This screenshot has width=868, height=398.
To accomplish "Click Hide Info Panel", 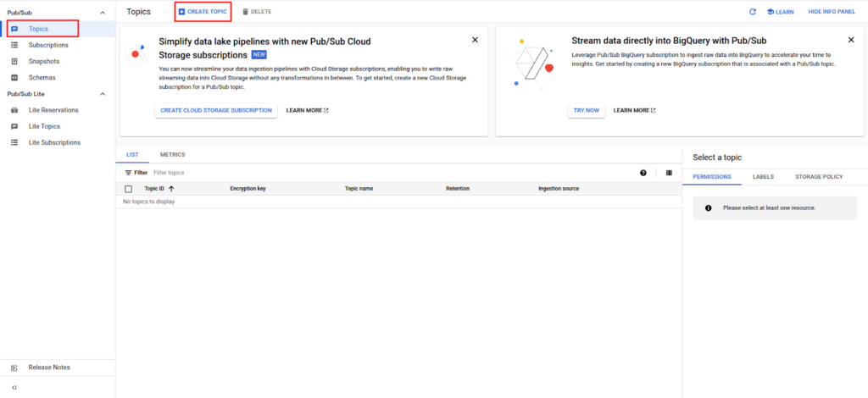I will click(x=832, y=12).
